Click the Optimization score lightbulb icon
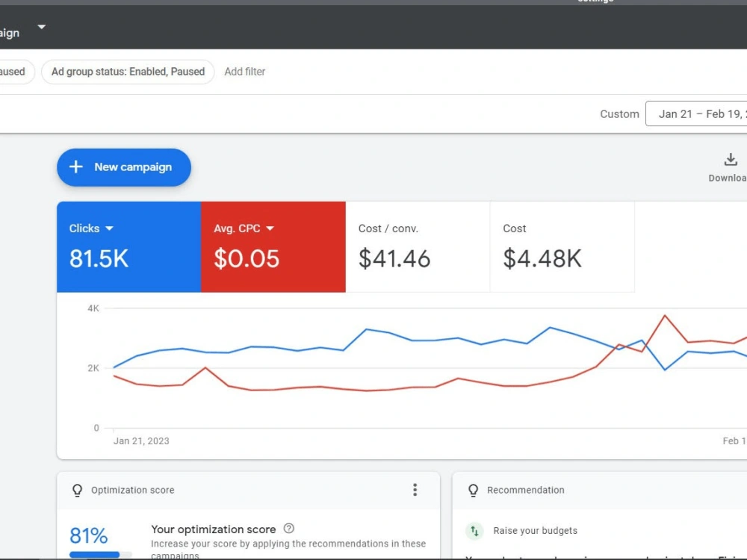 coord(77,491)
